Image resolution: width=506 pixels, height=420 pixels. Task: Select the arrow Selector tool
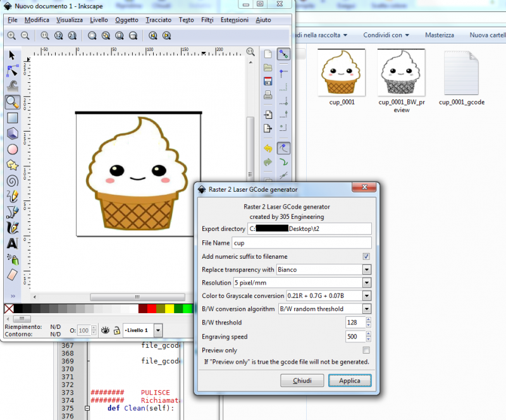[12, 56]
